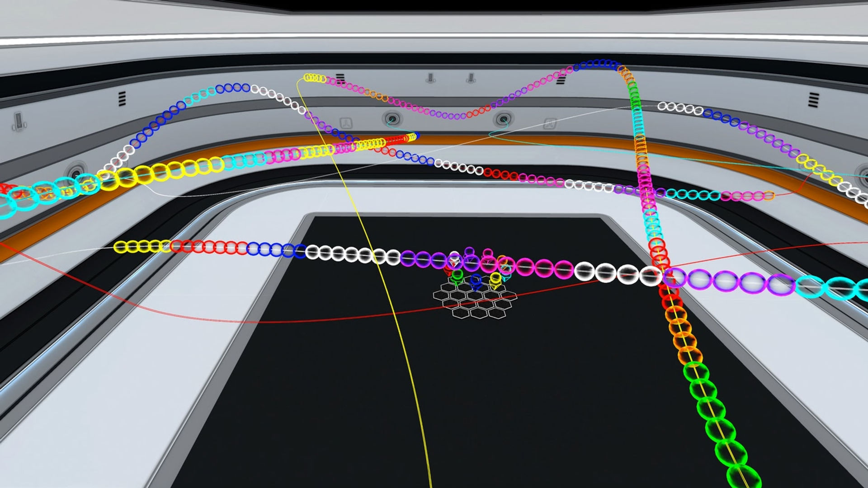Select the center hexagon tile of the grid

pos(475,295)
